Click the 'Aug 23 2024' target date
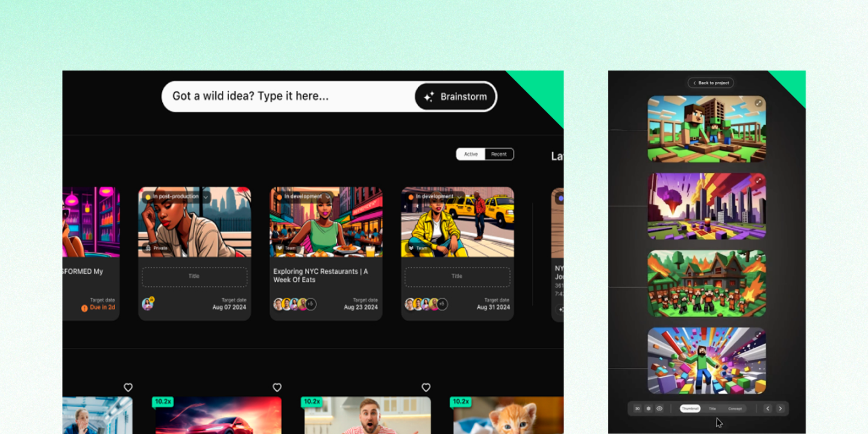 (x=361, y=307)
